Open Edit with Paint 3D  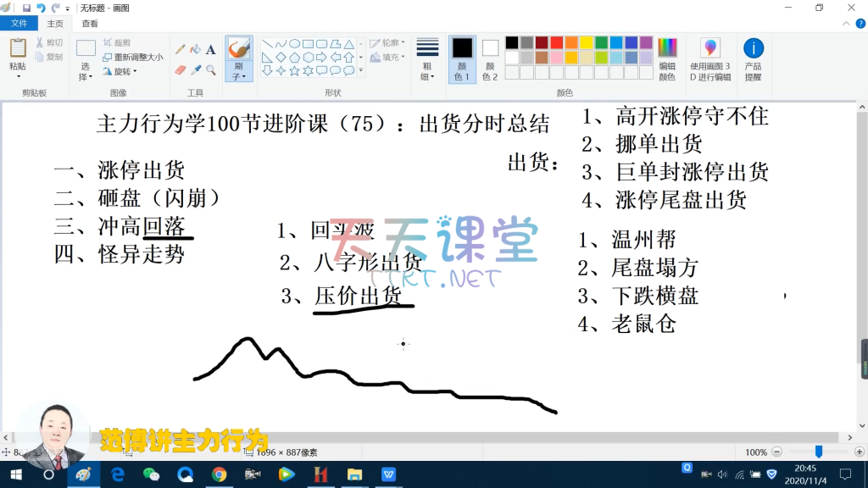(x=710, y=59)
